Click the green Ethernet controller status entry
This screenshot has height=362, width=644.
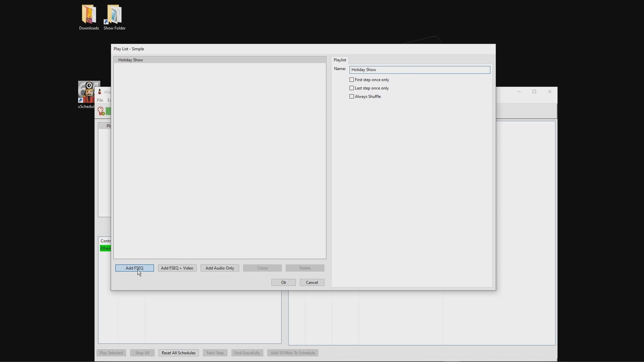pyautogui.click(x=105, y=248)
